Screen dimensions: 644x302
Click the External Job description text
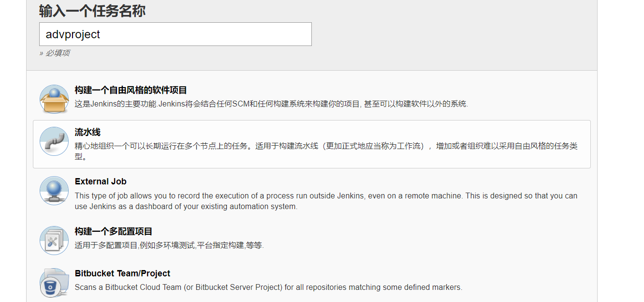pyautogui.click(x=326, y=201)
